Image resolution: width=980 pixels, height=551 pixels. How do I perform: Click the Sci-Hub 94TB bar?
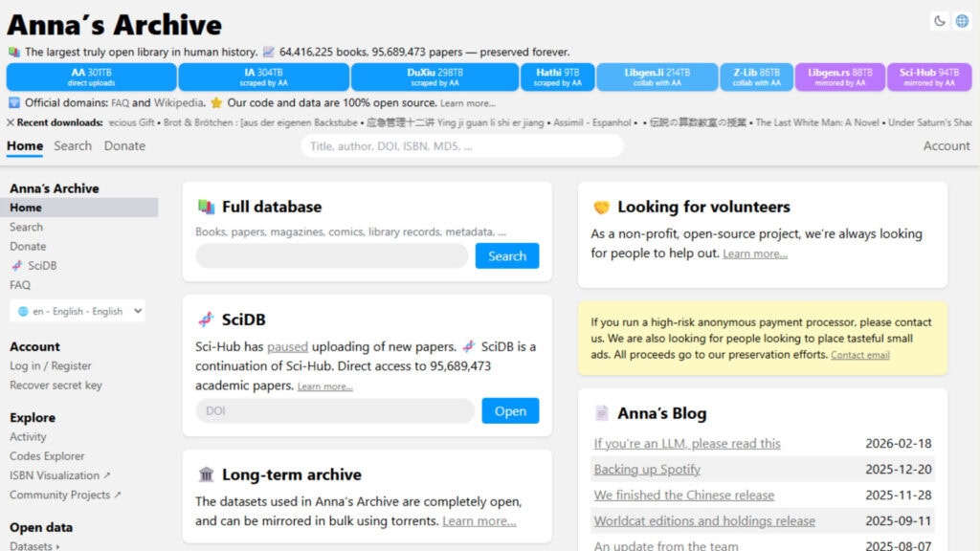(929, 77)
